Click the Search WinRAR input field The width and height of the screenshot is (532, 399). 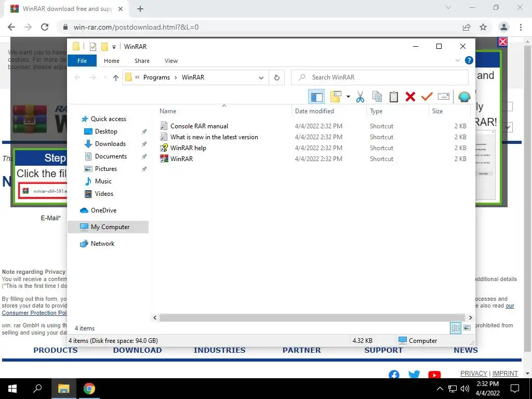point(380,77)
